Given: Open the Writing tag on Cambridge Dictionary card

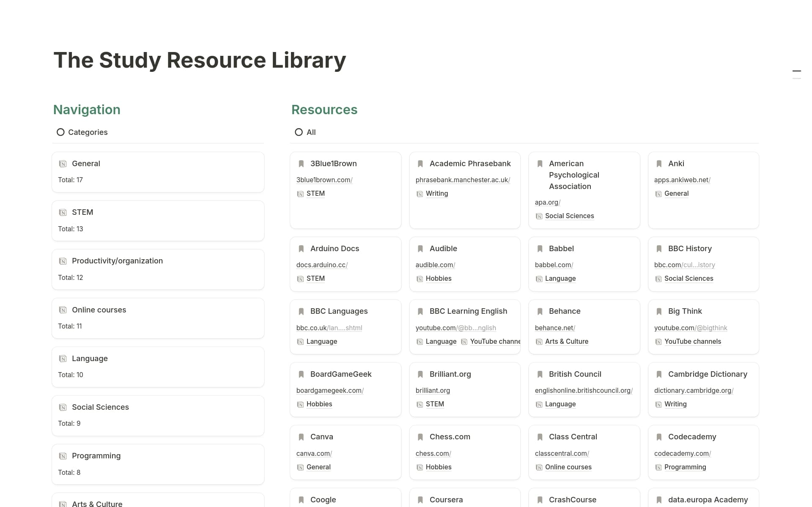Looking at the screenshot, I should 675,404.
